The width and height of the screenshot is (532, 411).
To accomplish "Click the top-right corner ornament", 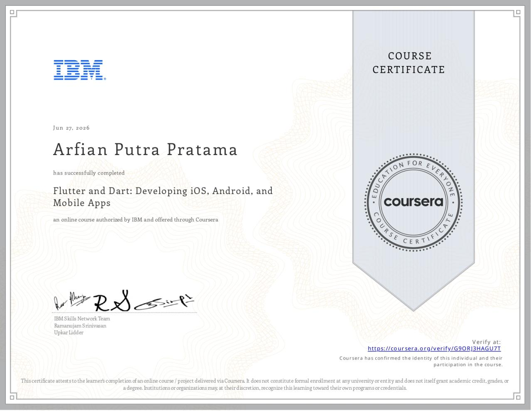I will point(517,13).
